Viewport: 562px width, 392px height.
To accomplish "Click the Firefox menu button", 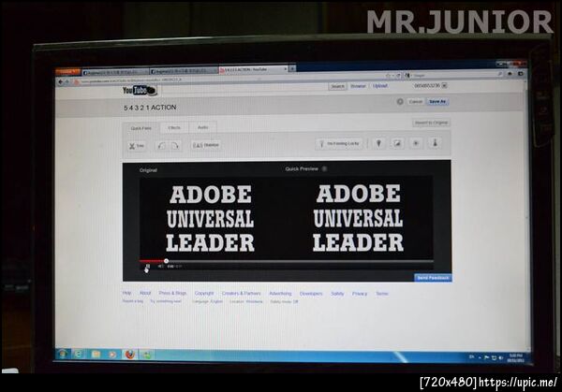I will (67, 72).
